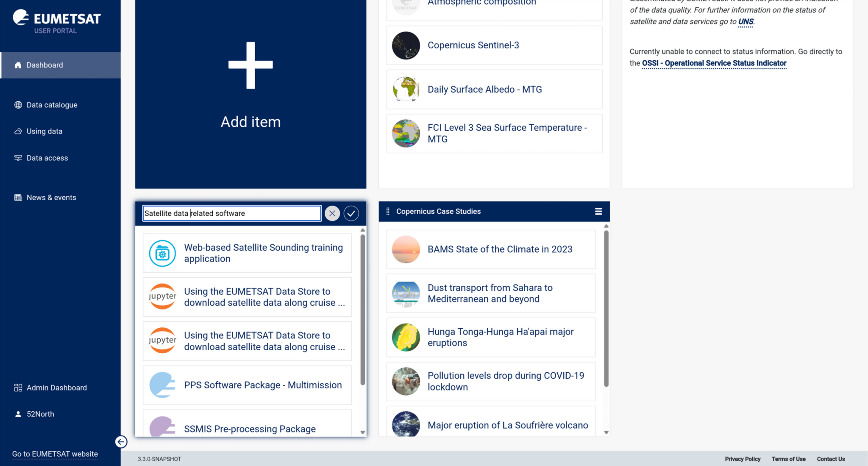
Task: Confirm widget title with checkmark button
Action: (351, 213)
